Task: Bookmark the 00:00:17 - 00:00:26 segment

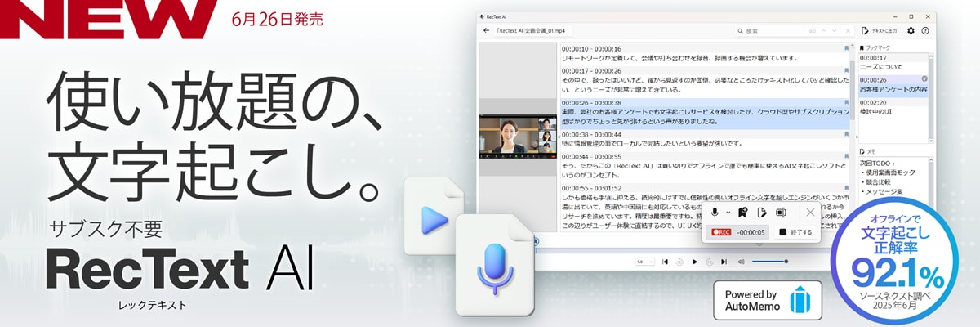Action: [847, 70]
